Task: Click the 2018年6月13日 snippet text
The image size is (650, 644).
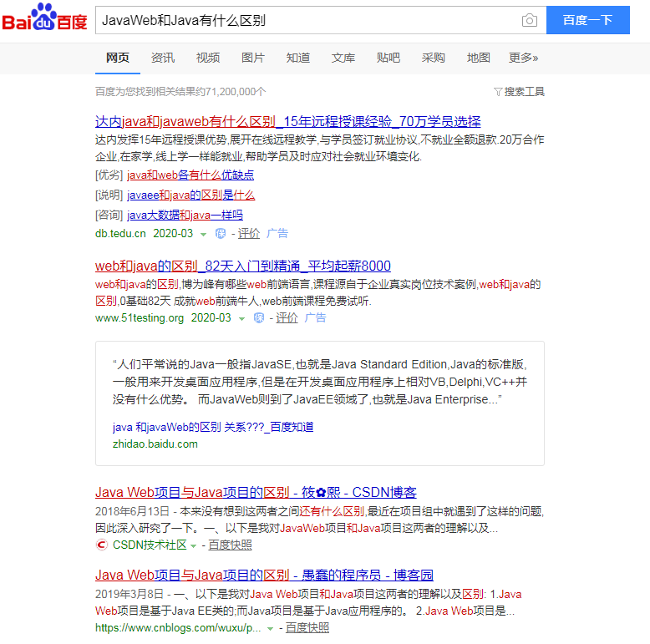Action: [132, 511]
